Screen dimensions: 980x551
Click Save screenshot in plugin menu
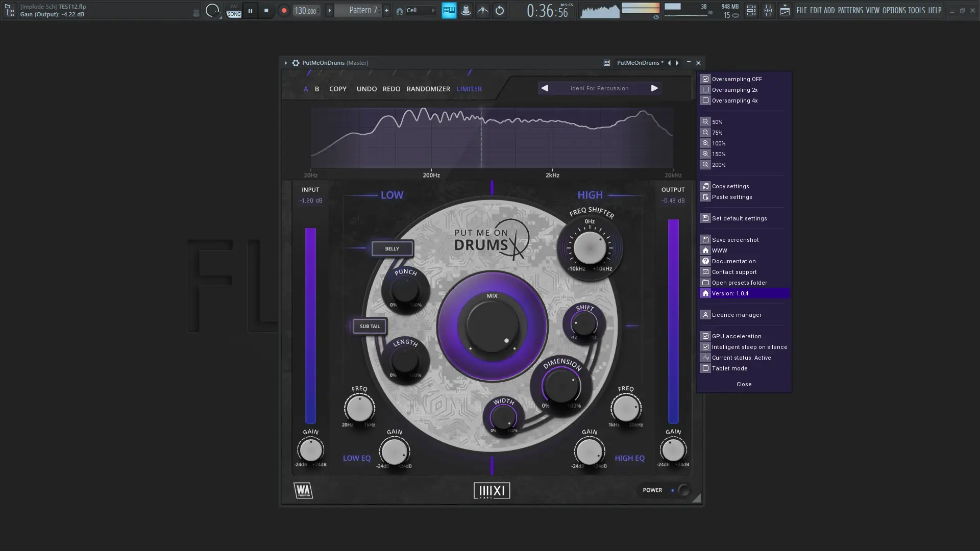[735, 240]
